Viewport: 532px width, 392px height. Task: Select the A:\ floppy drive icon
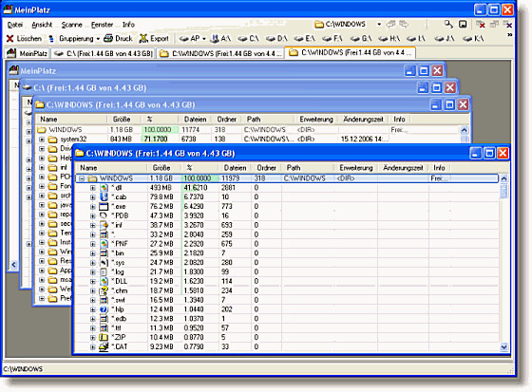coord(215,39)
